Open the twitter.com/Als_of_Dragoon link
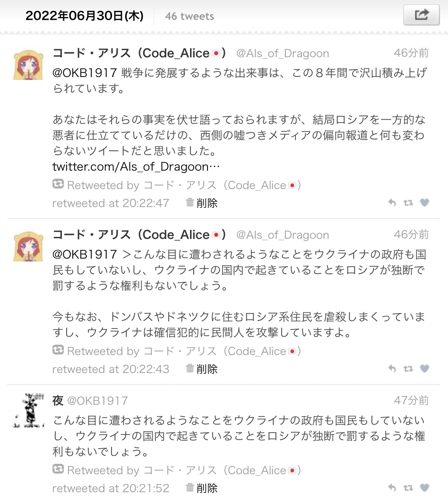This screenshot has height=496, width=448. pyautogui.click(x=136, y=166)
